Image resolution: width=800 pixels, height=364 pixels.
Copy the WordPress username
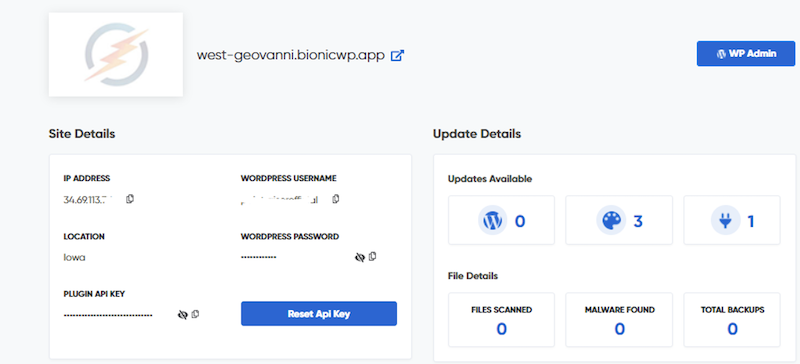click(336, 199)
